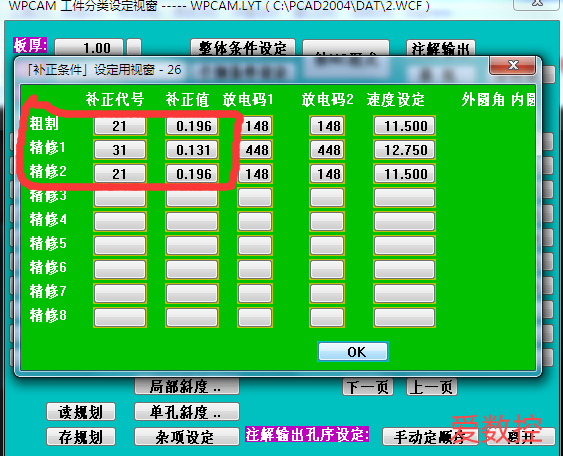The height and width of the screenshot is (456, 563).
Task: Open 局部斜度 settings in WPCAM window
Action: (187, 386)
